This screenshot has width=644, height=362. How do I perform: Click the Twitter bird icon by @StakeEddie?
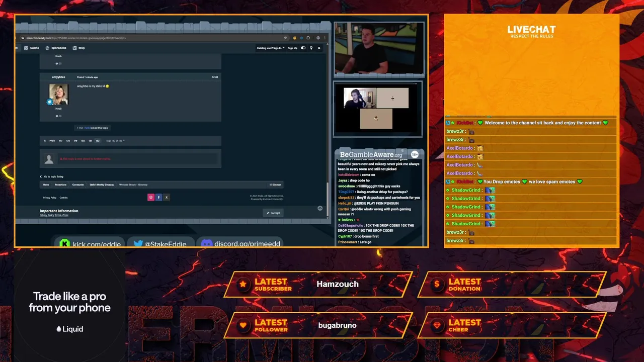click(x=138, y=244)
